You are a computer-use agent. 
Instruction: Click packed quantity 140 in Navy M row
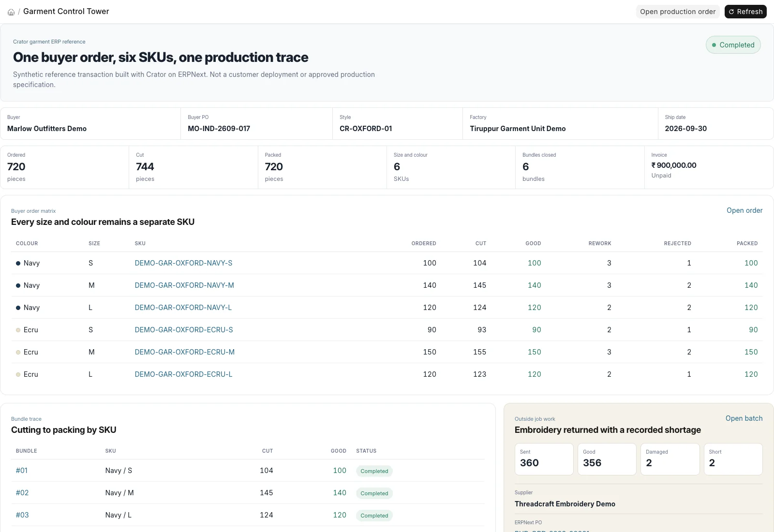click(x=751, y=285)
